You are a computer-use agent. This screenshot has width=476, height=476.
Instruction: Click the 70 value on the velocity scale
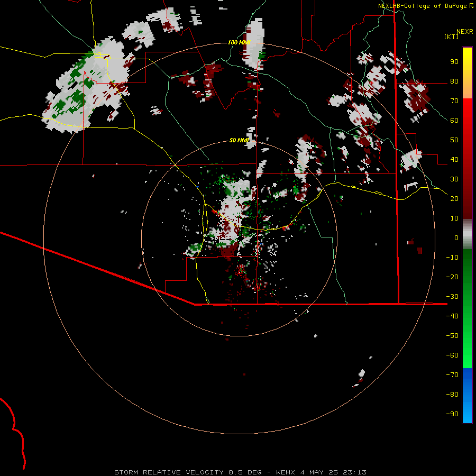pyautogui.click(x=454, y=101)
